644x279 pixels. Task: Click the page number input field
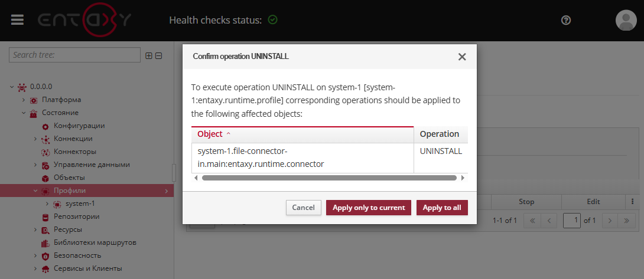[x=572, y=221]
